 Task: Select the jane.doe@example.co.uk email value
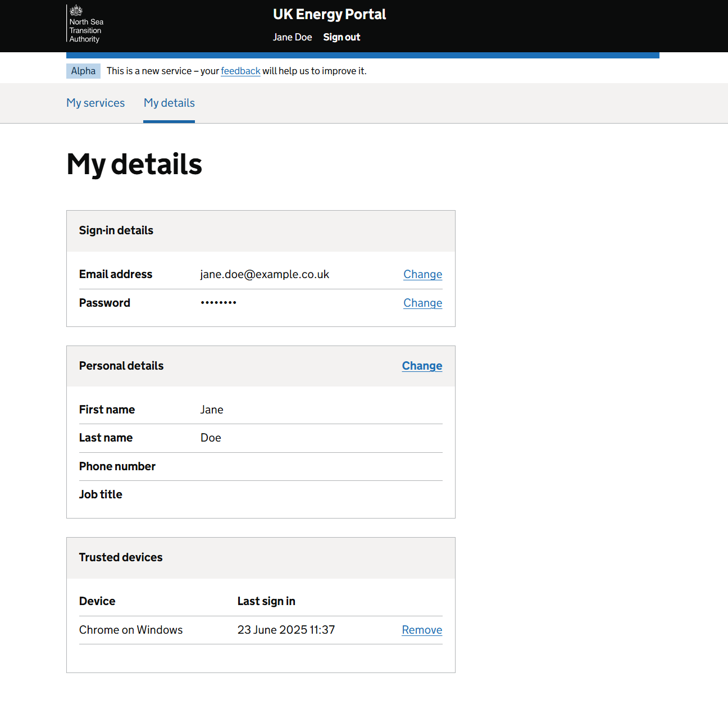coord(265,274)
